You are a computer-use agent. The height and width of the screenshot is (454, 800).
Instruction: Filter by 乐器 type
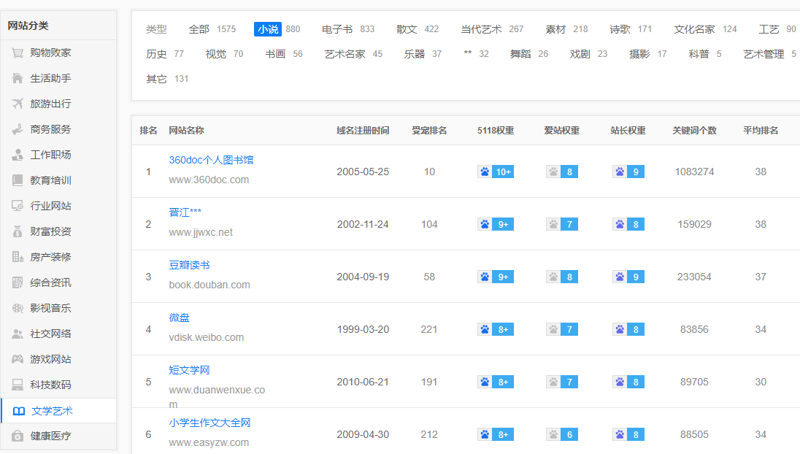[x=414, y=54]
